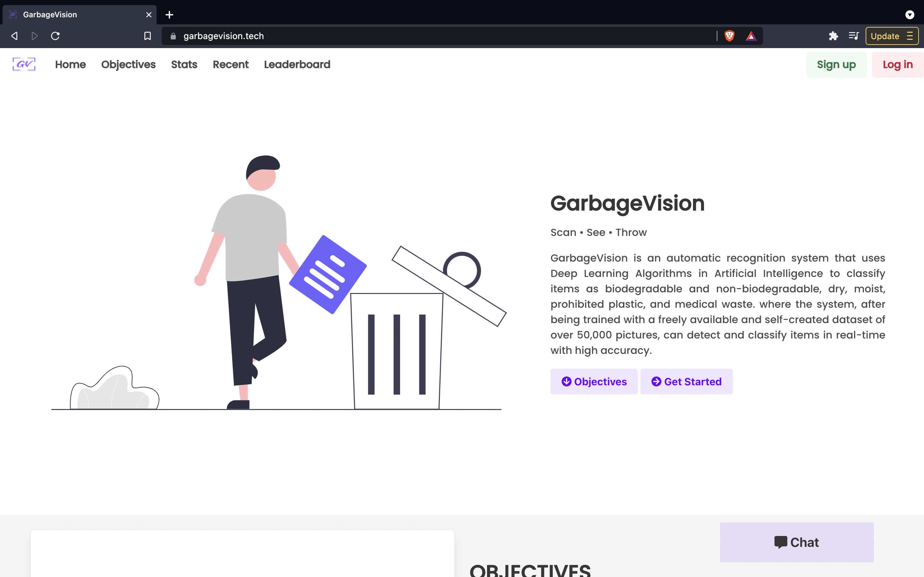Reload the page with the refresh icon
Image resolution: width=924 pixels, height=577 pixels.
[x=56, y=36]
